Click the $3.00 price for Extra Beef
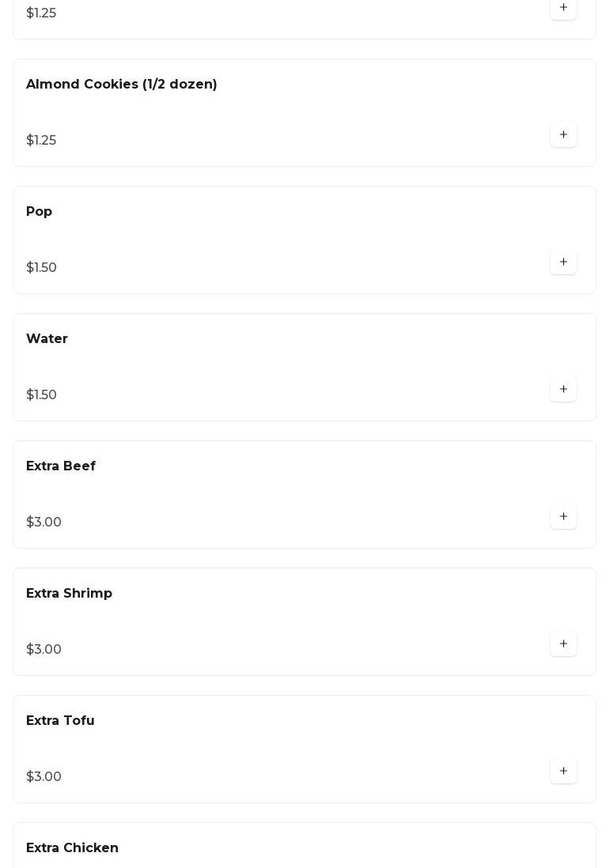 tap(44, 523)
